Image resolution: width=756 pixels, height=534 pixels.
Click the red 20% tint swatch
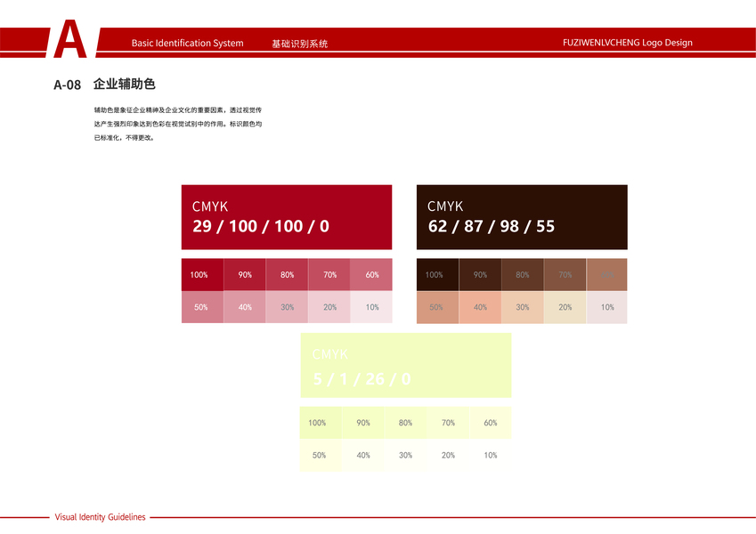329,307
